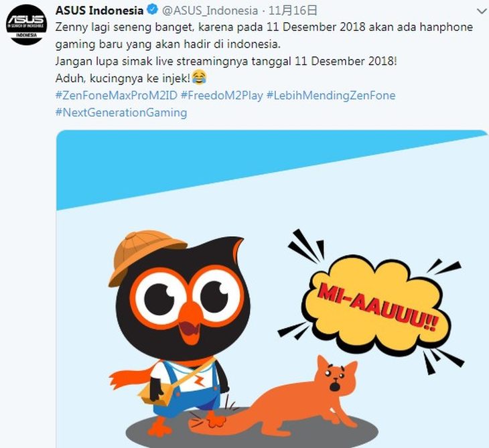
Task: Click the blue verified badge icon
Action: coord(153,10)
